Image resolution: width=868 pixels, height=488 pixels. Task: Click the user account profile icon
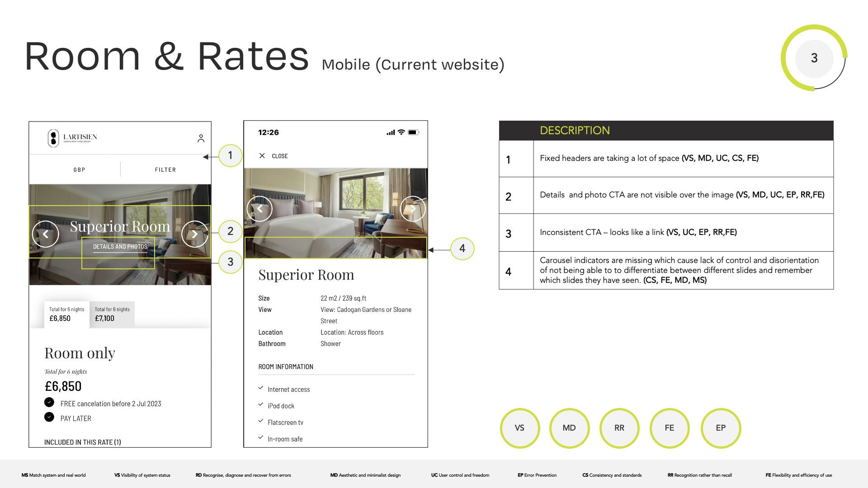(x=201, y=138)
